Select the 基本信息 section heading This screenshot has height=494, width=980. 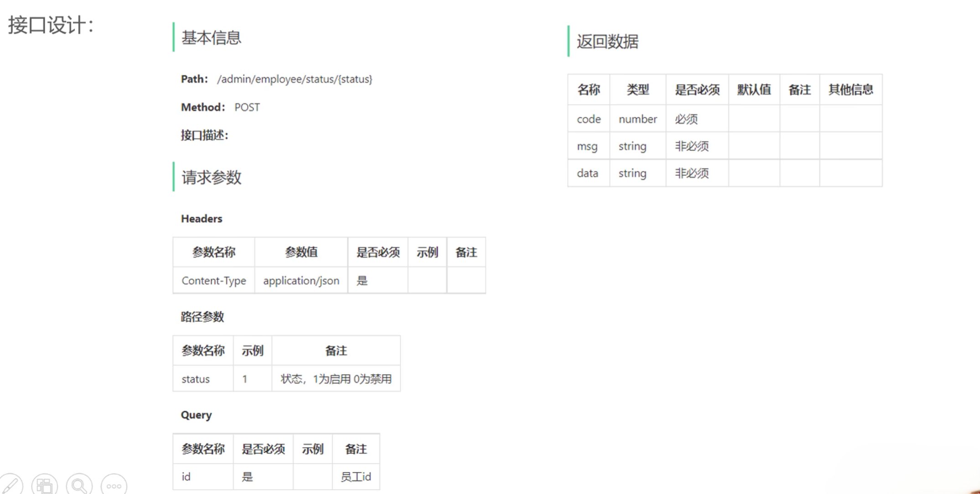pos(211,38)
